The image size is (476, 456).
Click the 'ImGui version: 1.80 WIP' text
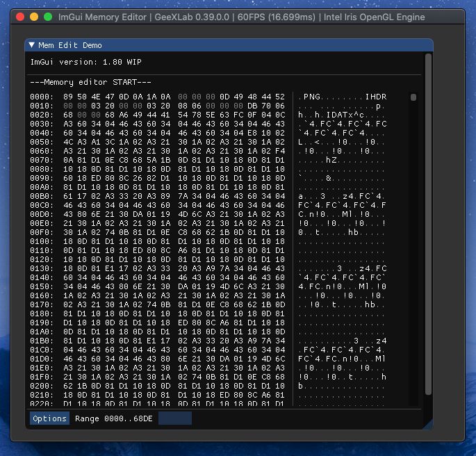tap(86, 62)
